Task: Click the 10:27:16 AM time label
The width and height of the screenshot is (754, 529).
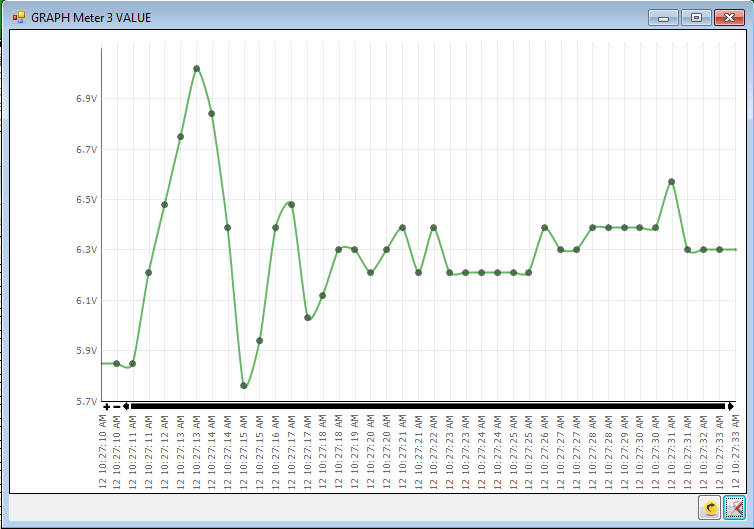Action: point(276,452)
